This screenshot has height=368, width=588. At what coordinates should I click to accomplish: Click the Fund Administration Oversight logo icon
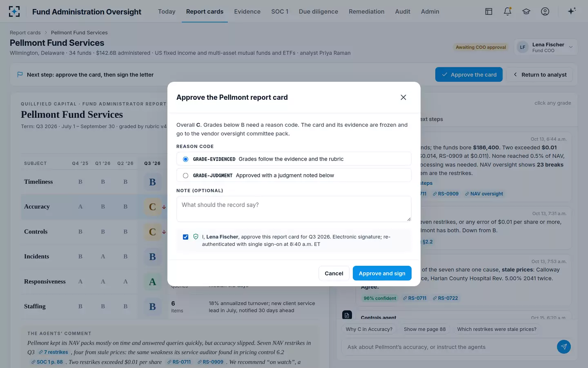[x=14, y=11]
